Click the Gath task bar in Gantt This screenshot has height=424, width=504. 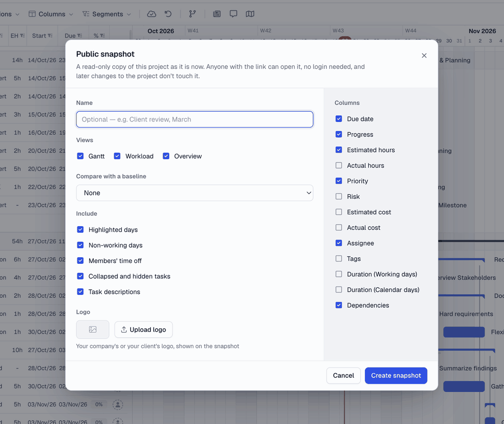[464, 386]
